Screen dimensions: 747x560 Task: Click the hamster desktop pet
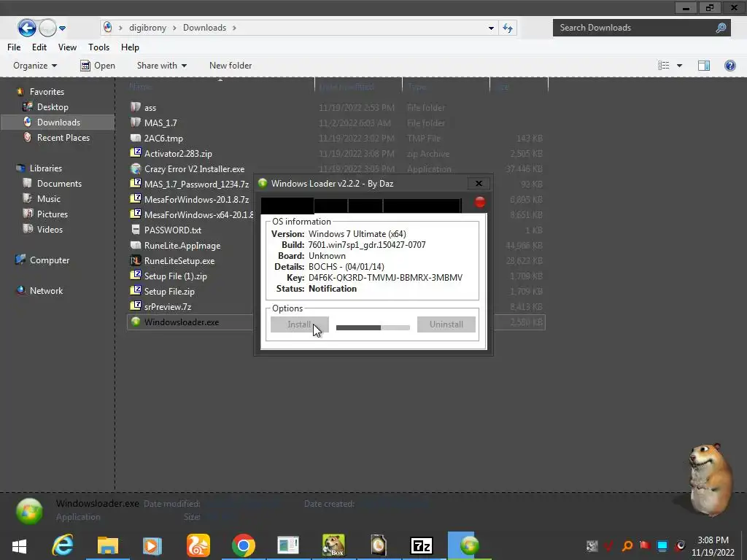709,480
